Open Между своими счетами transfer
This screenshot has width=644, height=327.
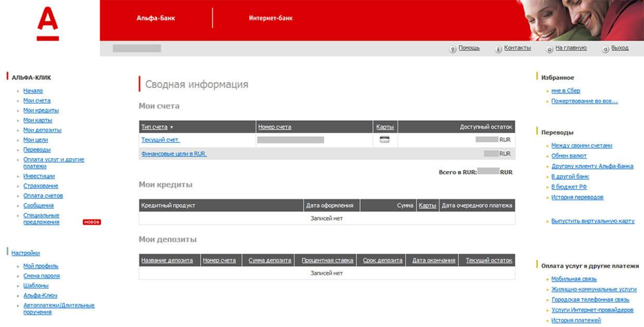(x=582, y=146)
